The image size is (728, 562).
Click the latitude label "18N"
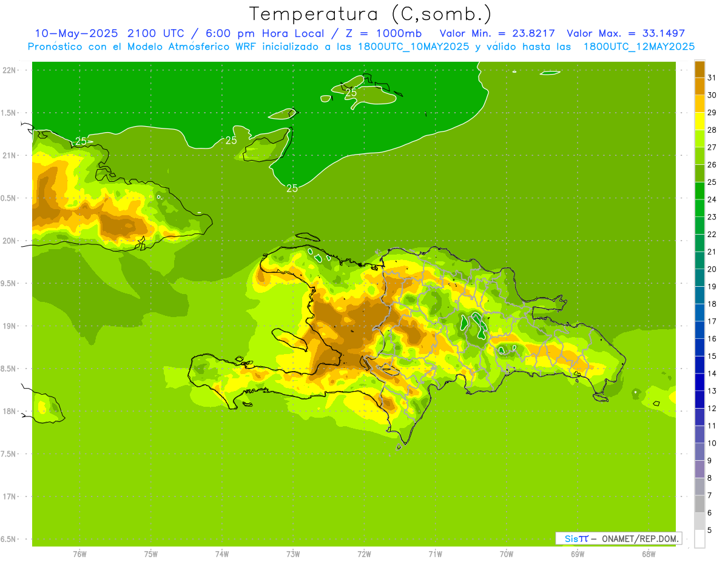9,411
